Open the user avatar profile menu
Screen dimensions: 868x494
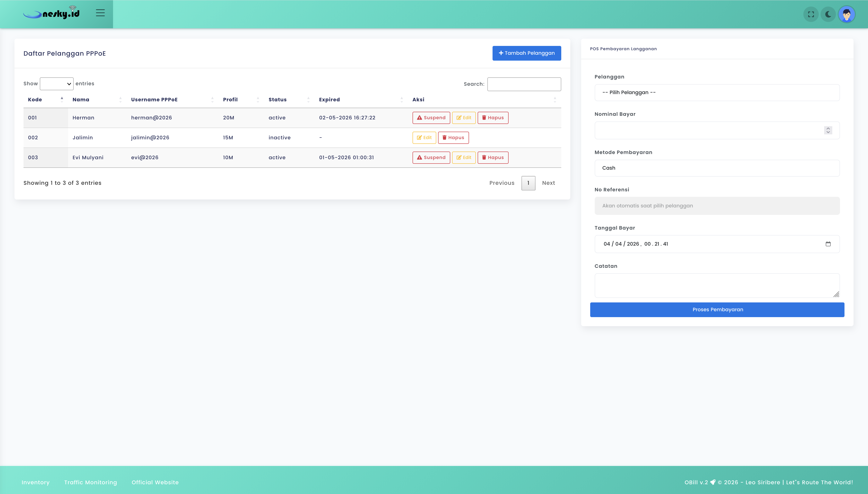(846, 14)
